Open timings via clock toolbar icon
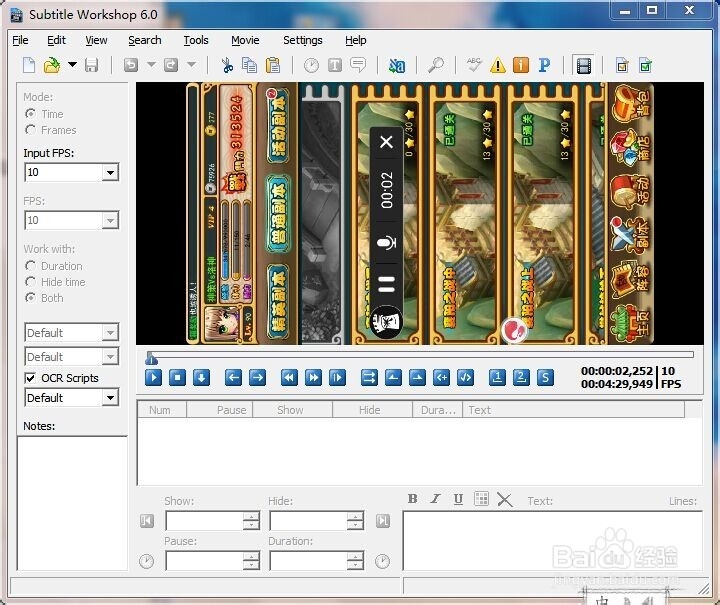The image size is (720, 605). [311, 66]
